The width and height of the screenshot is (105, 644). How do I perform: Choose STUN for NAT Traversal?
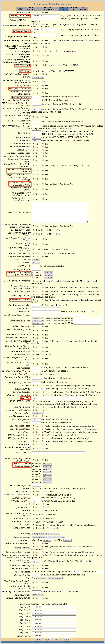(59, 65)
